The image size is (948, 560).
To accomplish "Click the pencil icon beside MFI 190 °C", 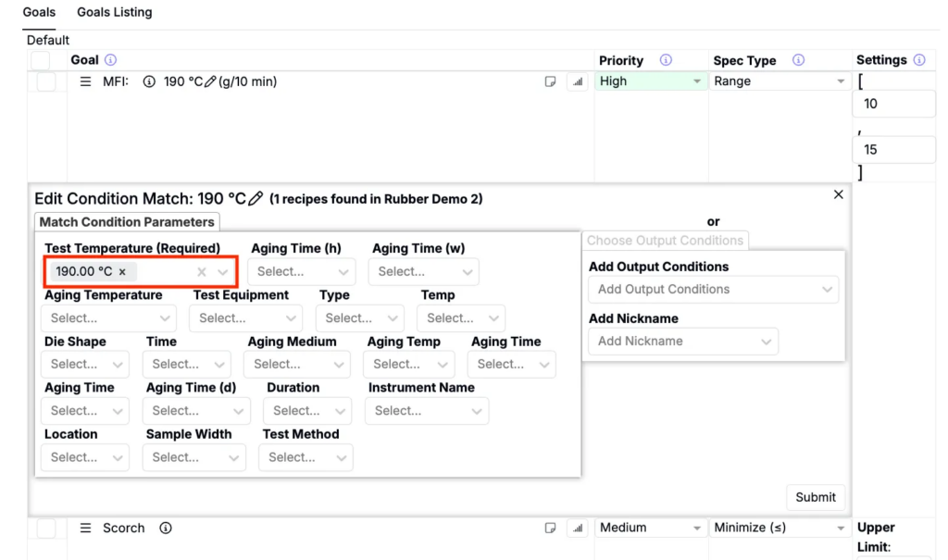I will 210,81.
